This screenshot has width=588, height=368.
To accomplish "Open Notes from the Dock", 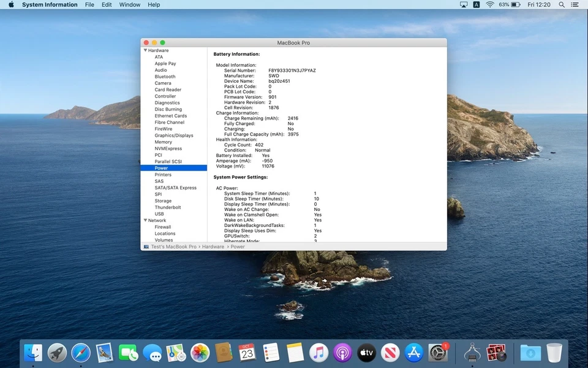I will pos(295,353).
